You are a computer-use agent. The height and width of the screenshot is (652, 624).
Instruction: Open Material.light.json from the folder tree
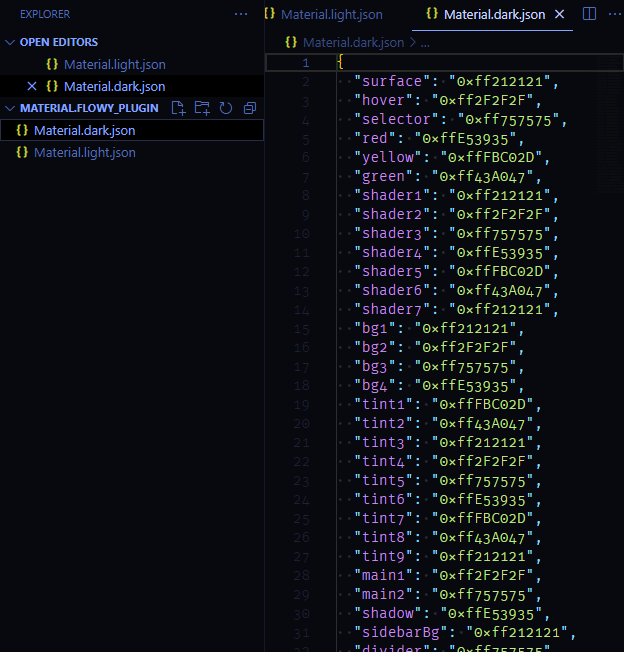pos(84,153)
